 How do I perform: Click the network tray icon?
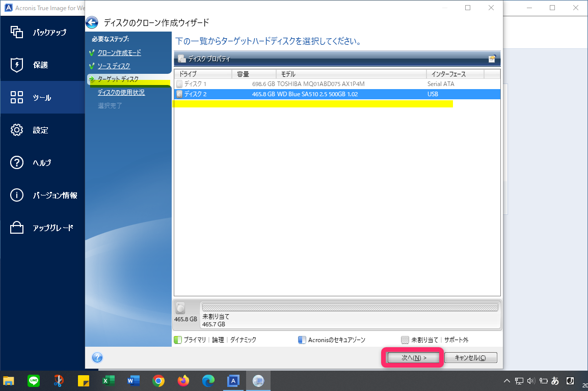tap(519, 381)
